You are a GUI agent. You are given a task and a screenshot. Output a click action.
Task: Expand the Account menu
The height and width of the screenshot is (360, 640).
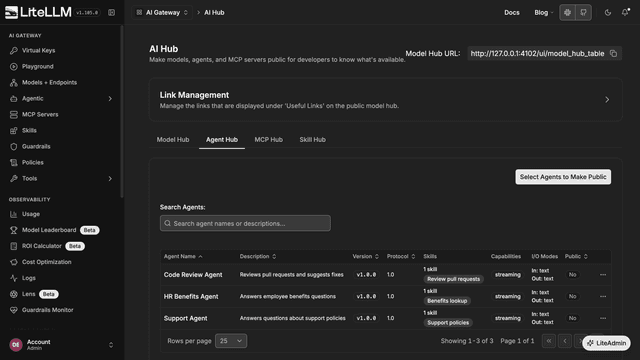[111, 345]
